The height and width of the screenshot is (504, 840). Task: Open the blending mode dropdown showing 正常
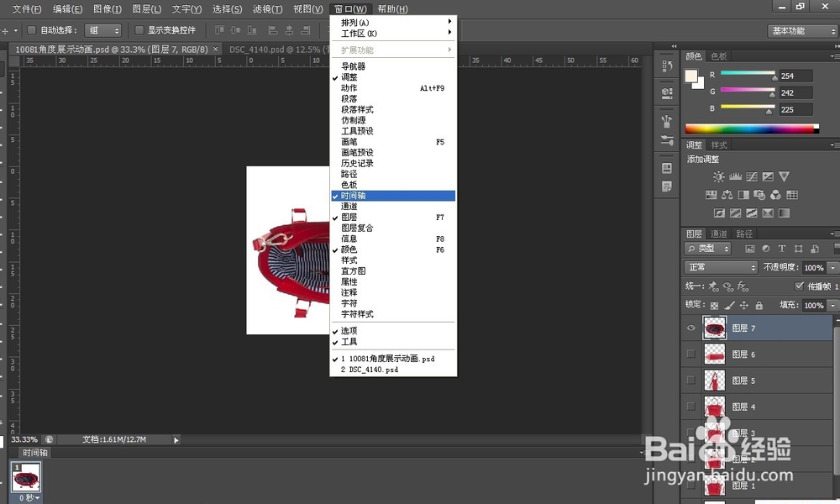(x=720, y=267)
